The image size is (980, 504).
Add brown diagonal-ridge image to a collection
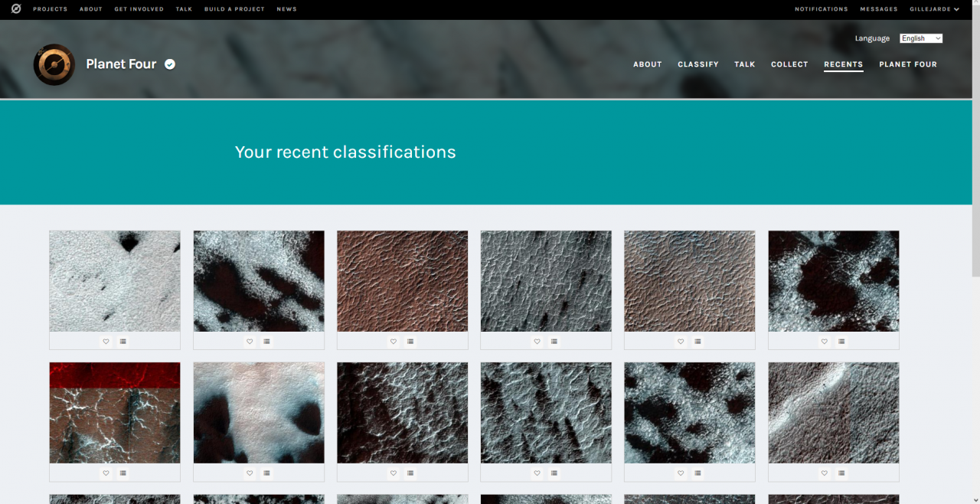pos(841,473)
